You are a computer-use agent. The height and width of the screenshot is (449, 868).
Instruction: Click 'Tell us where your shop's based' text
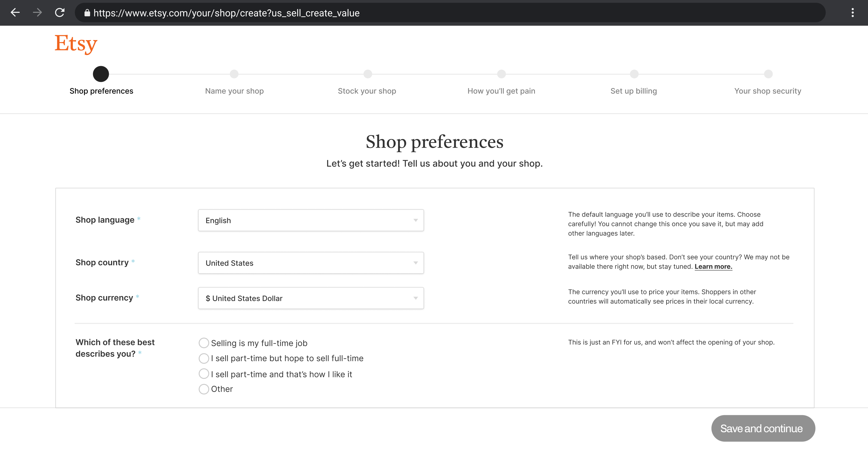(x=679, y=262)
